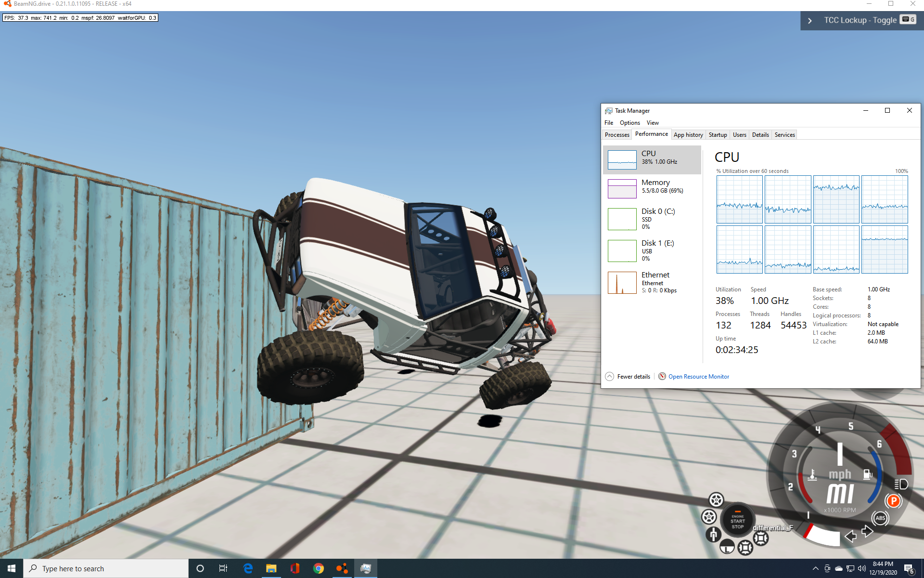Open File Explorer from taskbar
The image size is (924, 578).
[x=271, y=568]
